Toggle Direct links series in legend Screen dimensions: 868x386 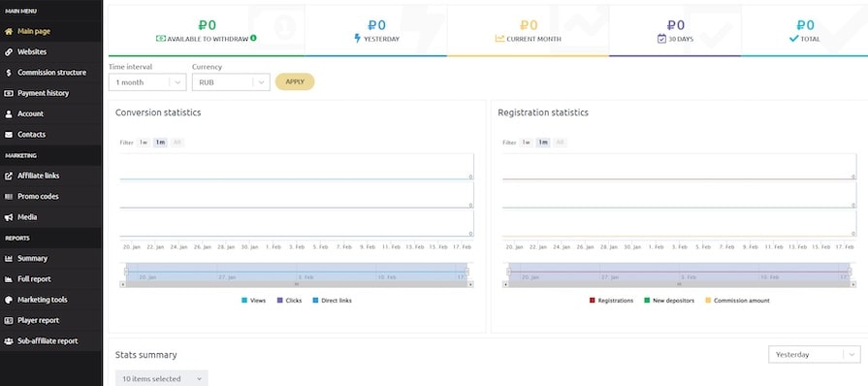(x=332, y=300)
